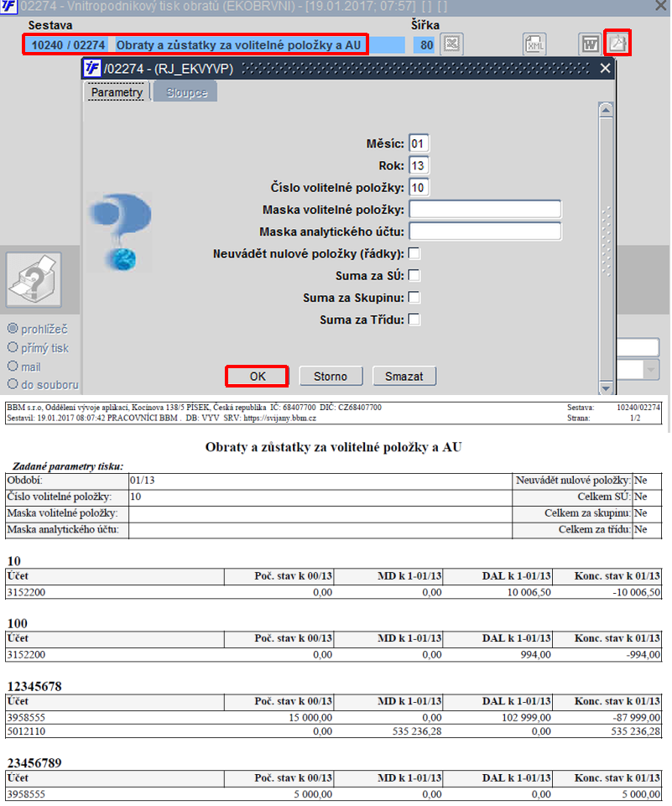Click account 3152200 under group 10

click(26, 593)
